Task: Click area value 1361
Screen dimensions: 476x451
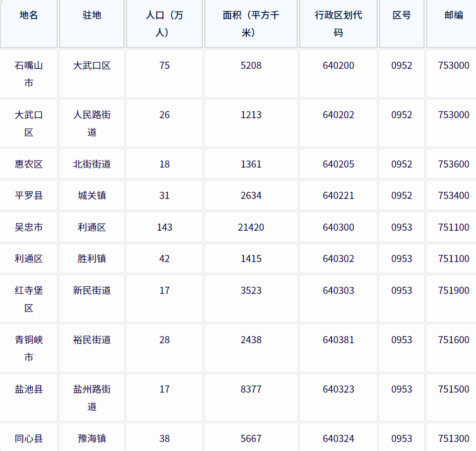Action: tap(251, 164)
